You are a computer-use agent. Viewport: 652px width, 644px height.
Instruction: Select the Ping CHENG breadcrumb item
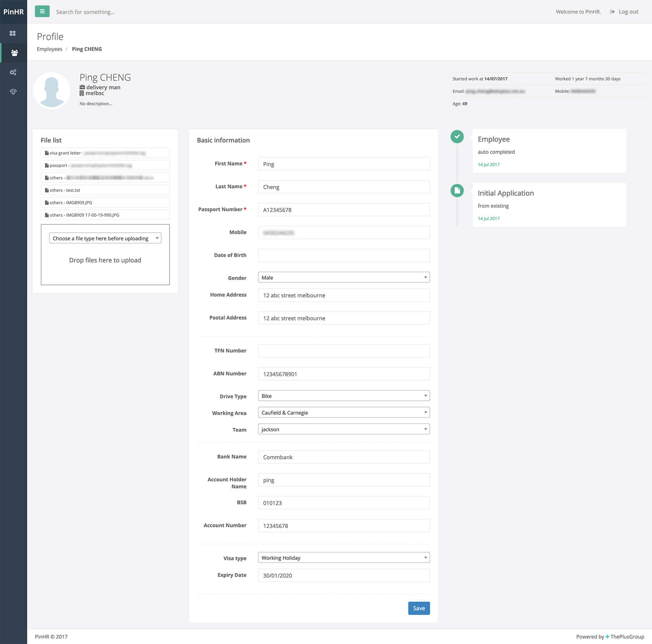point(87,49)
